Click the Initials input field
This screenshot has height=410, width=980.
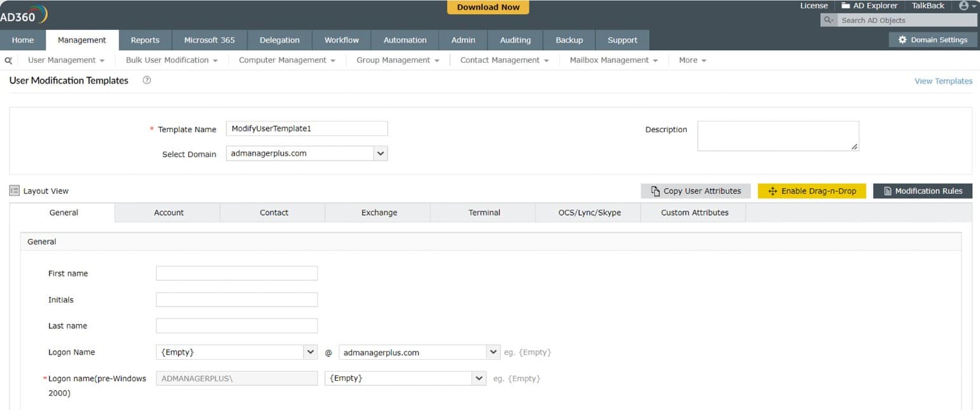(x=237, y=299)
